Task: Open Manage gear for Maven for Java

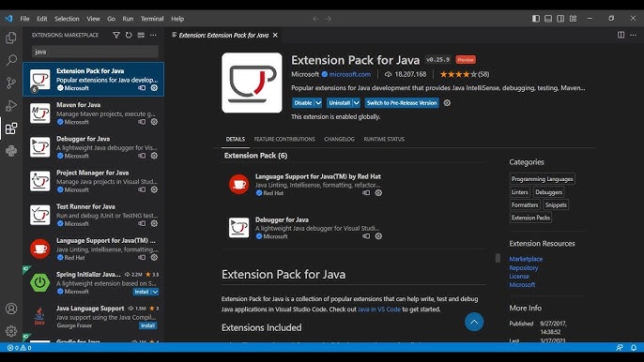Action: click(x=154, y=122)
